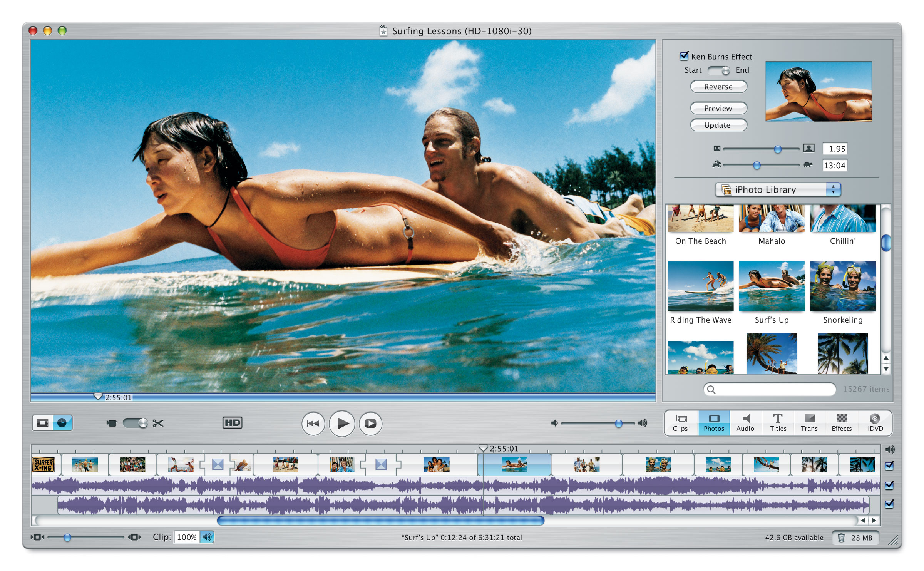The image size is (924, 571).
Task: Click the play full screen button
Action: (x=370, y=424)
